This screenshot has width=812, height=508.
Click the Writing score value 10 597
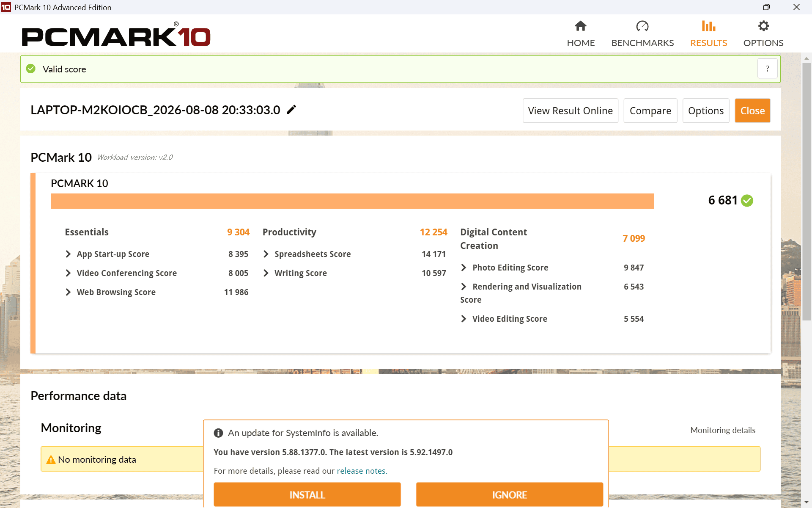(x=433, y=273)
